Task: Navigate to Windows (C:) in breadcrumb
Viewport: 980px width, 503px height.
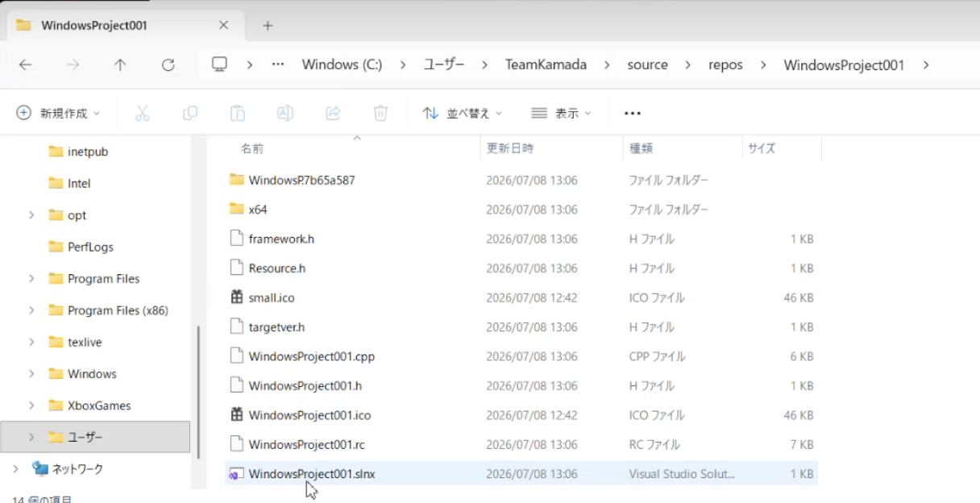Action: (x=342, y=64)
